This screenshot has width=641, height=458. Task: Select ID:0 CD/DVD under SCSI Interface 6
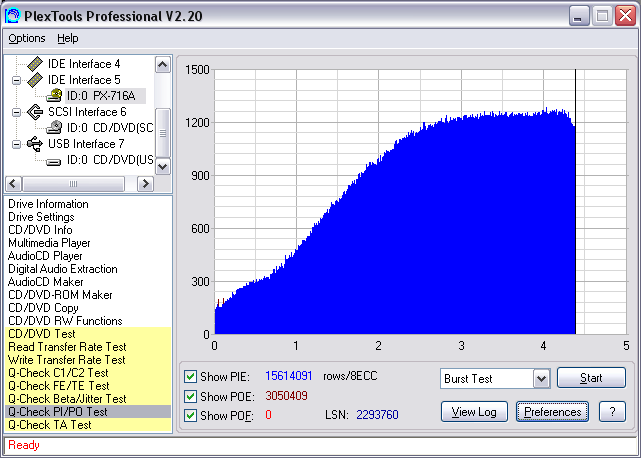[110, 128]
